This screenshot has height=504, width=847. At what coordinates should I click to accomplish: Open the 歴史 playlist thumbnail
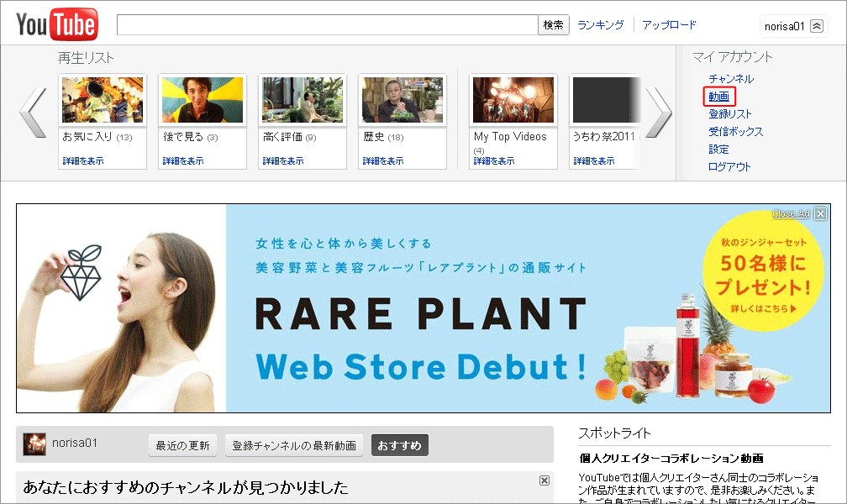(x=402, y=100)
